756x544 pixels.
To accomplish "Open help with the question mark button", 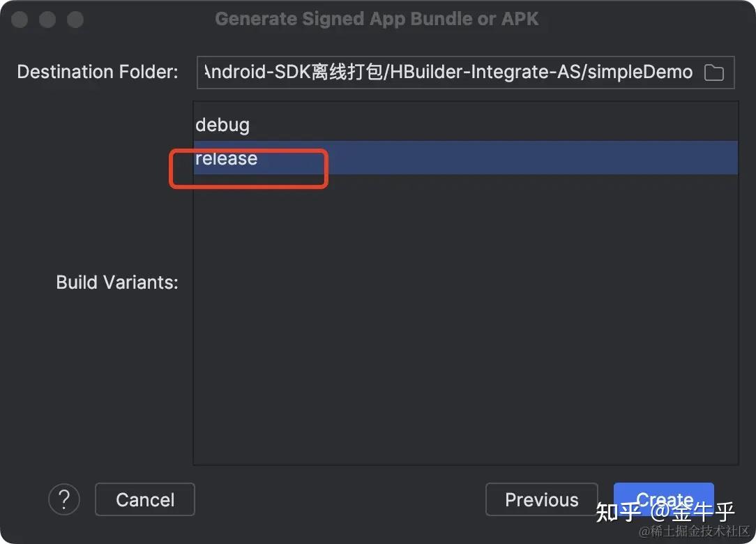I will 63,499.
